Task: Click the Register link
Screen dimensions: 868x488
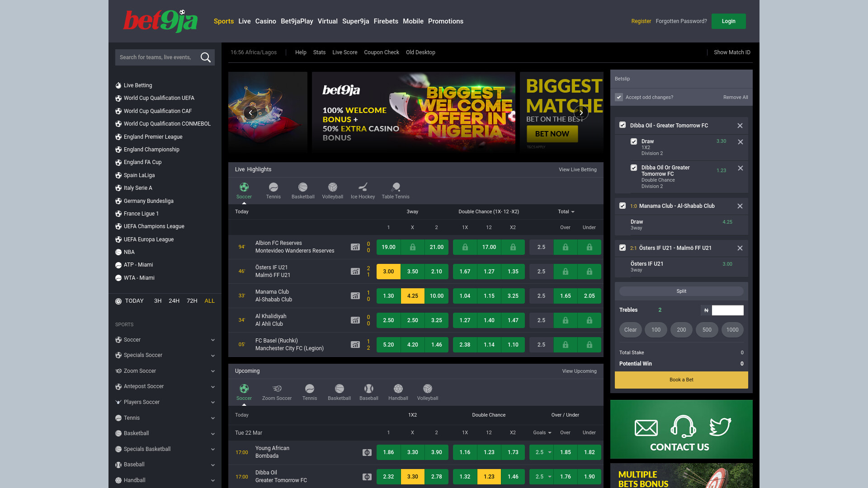Action: tap(641, 21)
